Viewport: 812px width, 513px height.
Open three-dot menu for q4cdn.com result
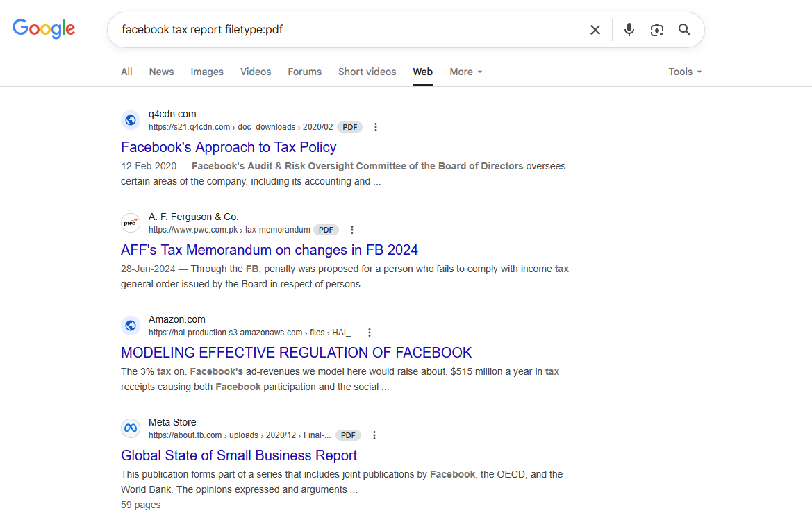376,127
